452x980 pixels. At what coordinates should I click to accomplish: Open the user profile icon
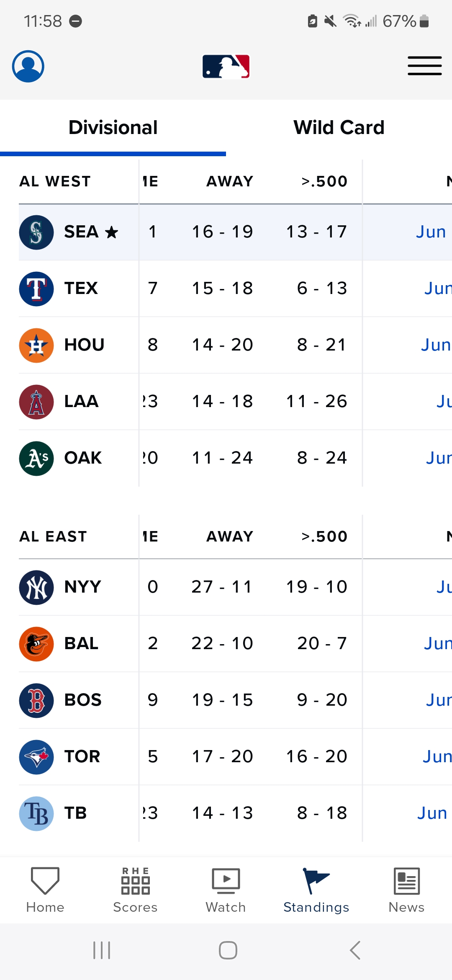pyautogui.click(x=28, y=66)
